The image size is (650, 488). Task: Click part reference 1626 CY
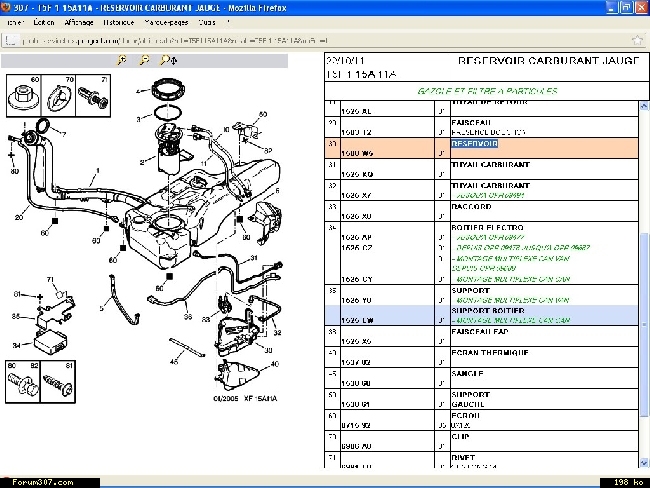357,279
